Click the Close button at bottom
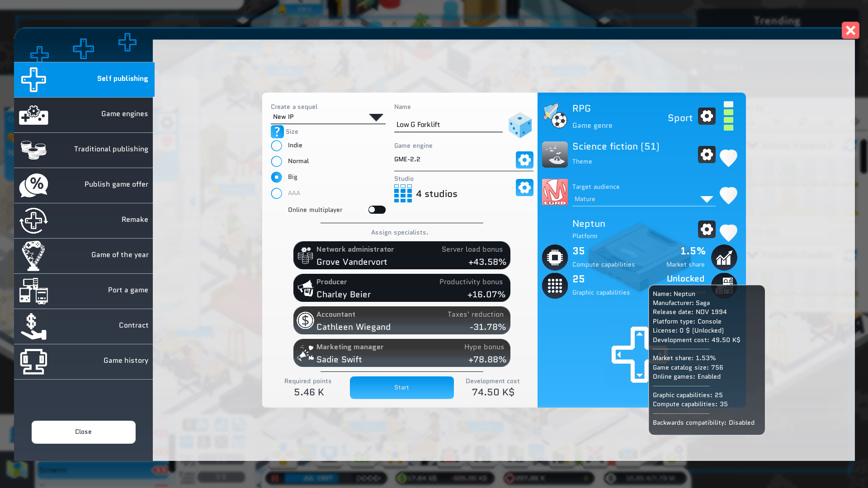 pos(83,432)
